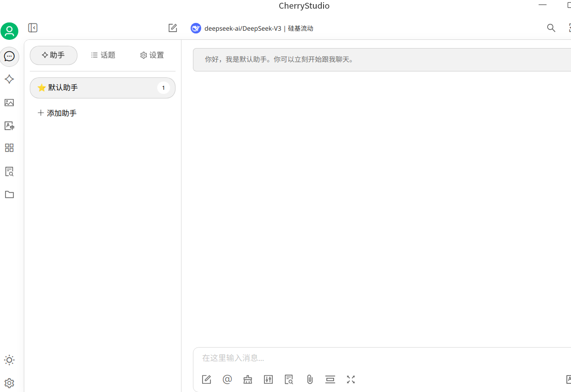The image size is (571, 392).
Task: Choose model deepseek-ai/DeepSeek-V3
Action: click(x=252, y=28)
